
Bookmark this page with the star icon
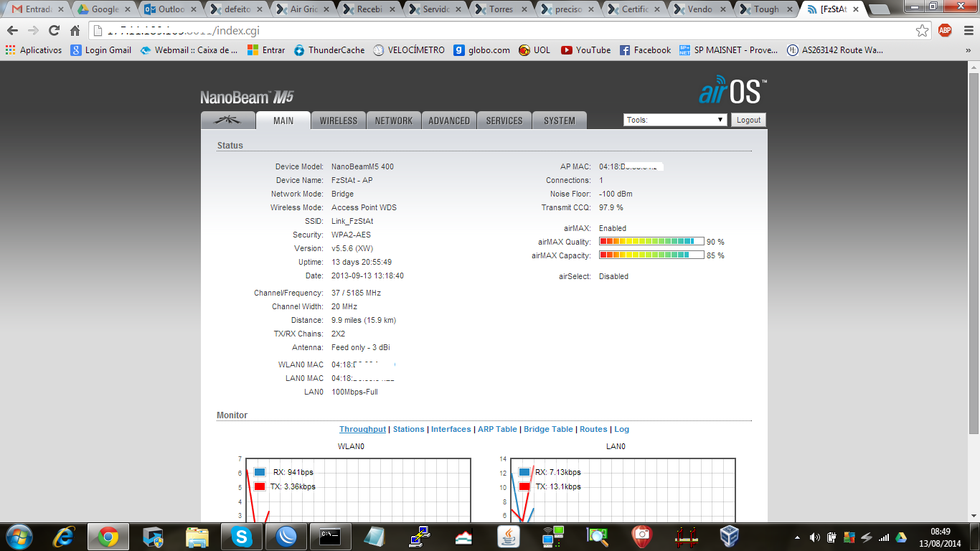tap(923, 31)
